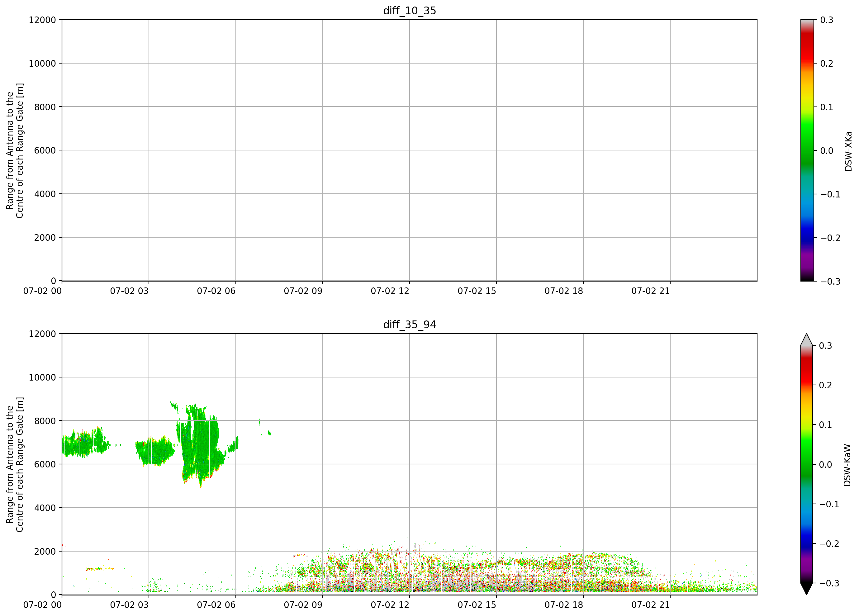Viewport: 859px width, 616px height.
Task: Click the 07-02 12 x-tick under diff_10_35
Action: (390, 291)
